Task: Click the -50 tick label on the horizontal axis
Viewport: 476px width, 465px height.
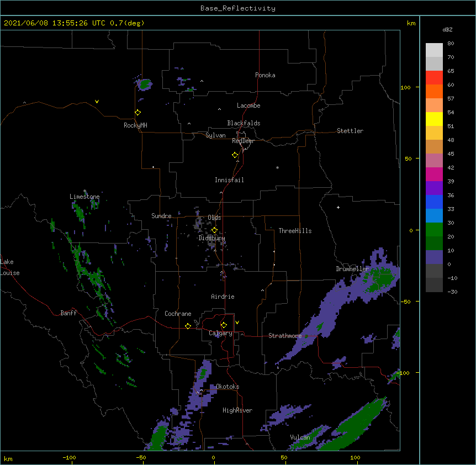Action: pyautogui.click(x=141, y=457)
